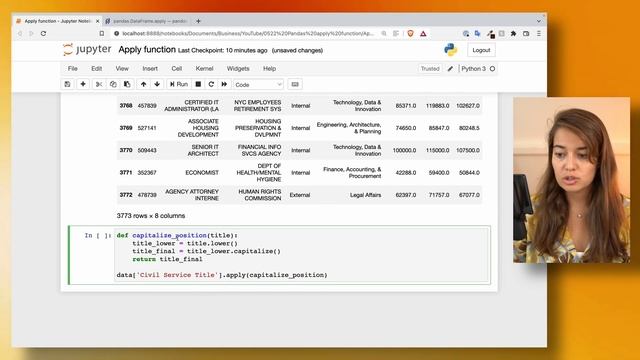The height and width of the screenshot is (360, 640).
Task: Expand the tab search chevron
Action: (539, 21)
